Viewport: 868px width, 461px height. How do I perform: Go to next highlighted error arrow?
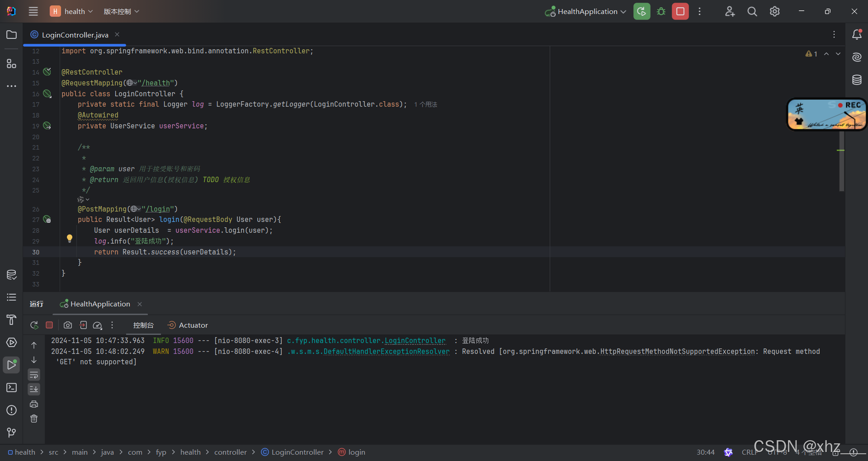[838, 54]
